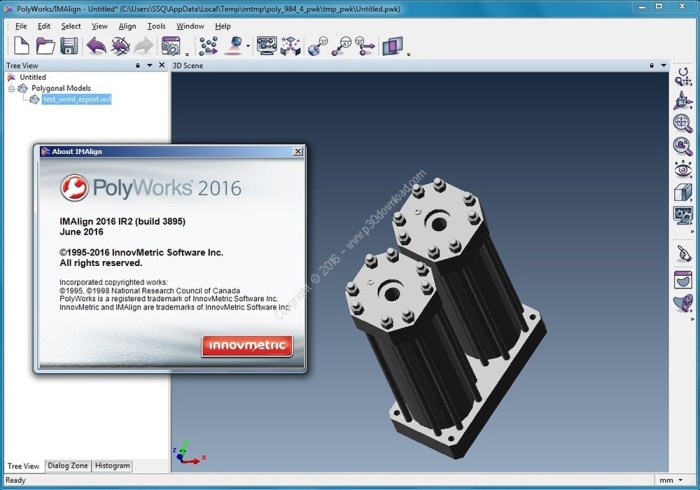The height and width of the screenshot is (490, 700).
Task: Open the Tree View pane options arrow
Action: (x=150, y=66)
